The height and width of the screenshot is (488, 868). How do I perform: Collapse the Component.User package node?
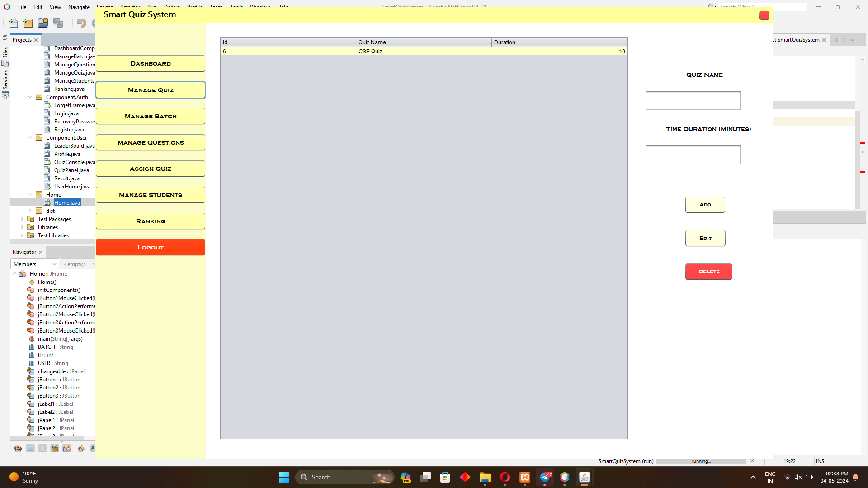click(x=30, y=138)
